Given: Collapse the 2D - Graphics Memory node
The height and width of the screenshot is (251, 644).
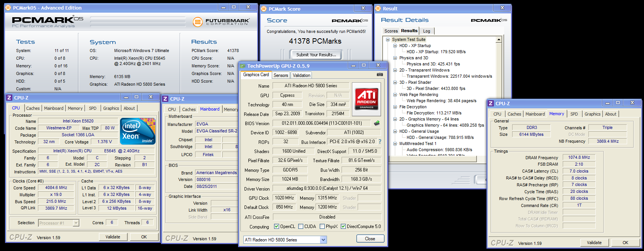Looking at the screenshot, I should [395, 119].
